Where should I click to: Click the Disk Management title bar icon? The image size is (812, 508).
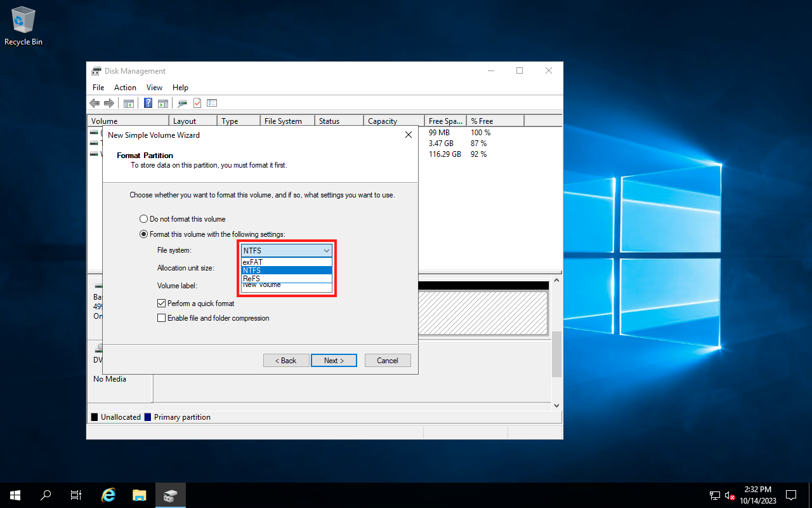pyautogui.click(x=96, y=71)
